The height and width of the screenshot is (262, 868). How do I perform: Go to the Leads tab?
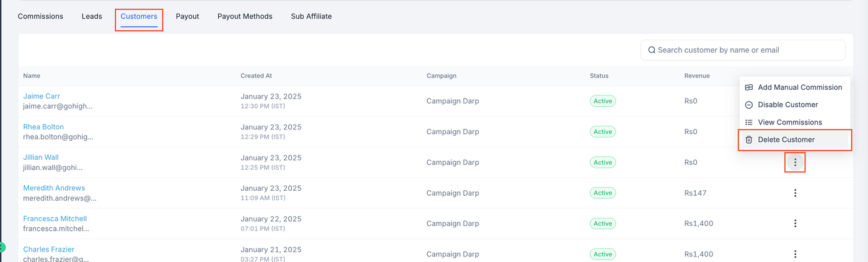(92, 17)
